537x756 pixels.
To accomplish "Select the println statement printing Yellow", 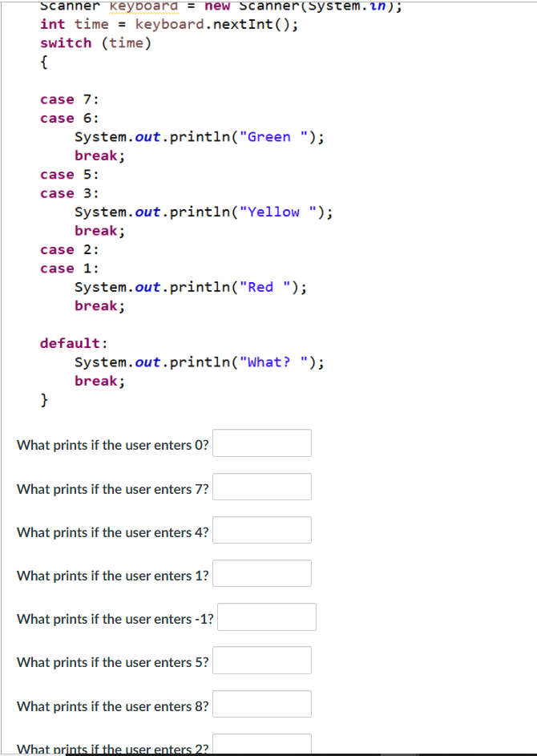I will pos(203,212).
